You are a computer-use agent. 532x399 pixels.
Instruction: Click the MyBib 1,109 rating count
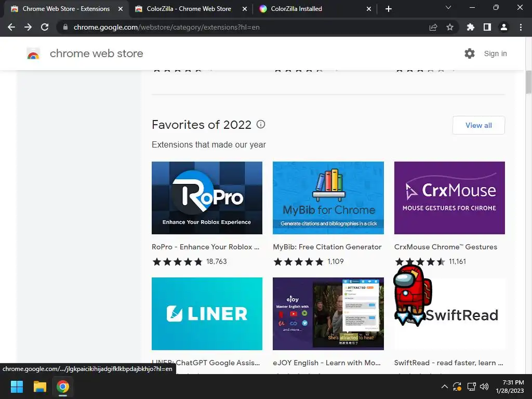pos(336,262)
